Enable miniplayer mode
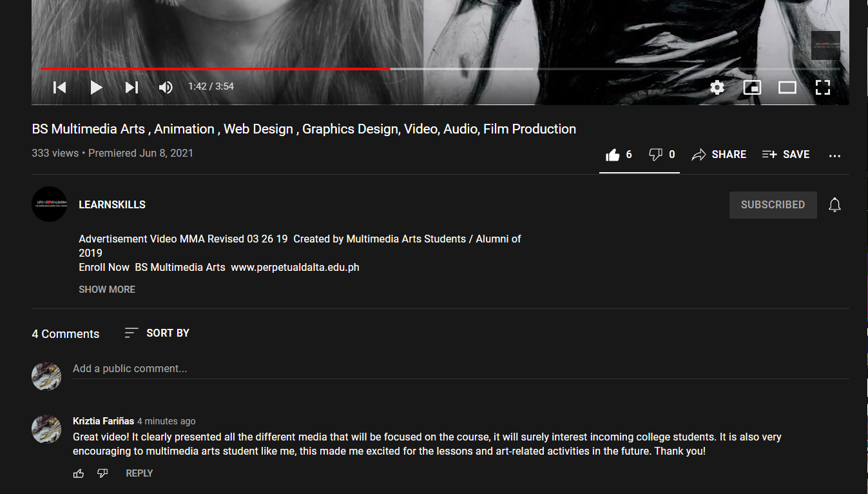The width and height of the screenshot is (868, 494). pyautogui.click(x=752, y=87)
